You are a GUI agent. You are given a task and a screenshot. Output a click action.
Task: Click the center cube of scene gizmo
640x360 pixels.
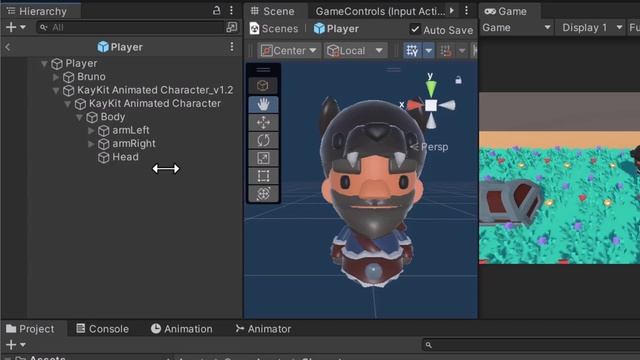point(431,105)
